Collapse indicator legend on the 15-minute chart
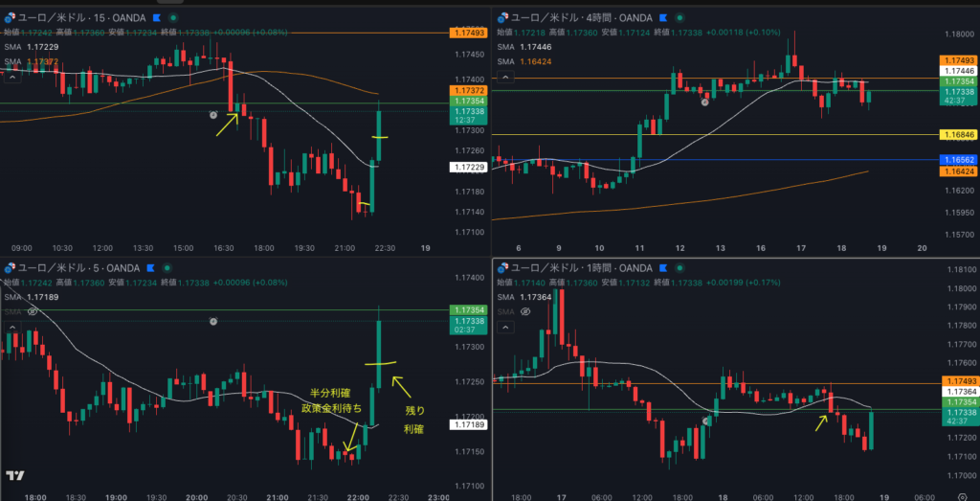This screenshot has height=501, width=980. click(11, 77)
